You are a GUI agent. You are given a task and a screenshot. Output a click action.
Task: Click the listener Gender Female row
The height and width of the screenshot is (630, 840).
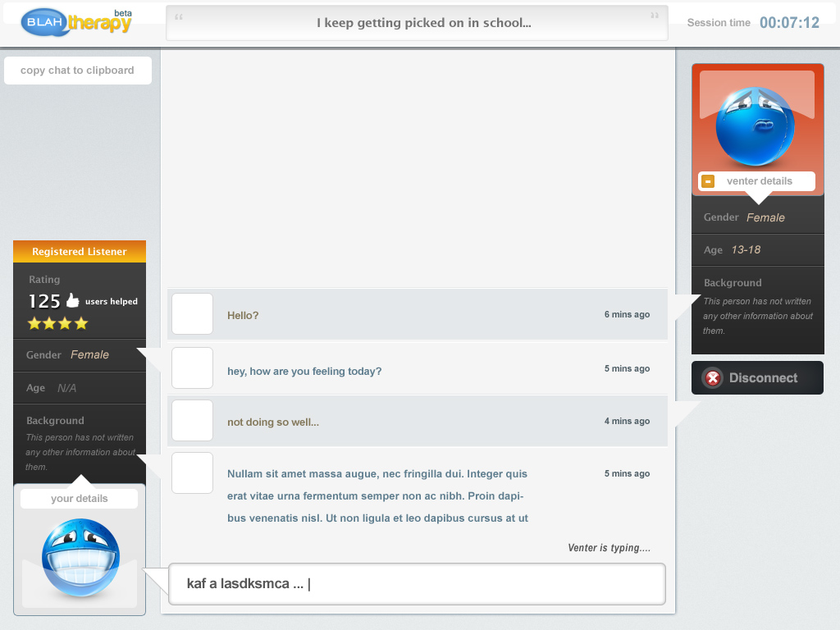point(80,355)
